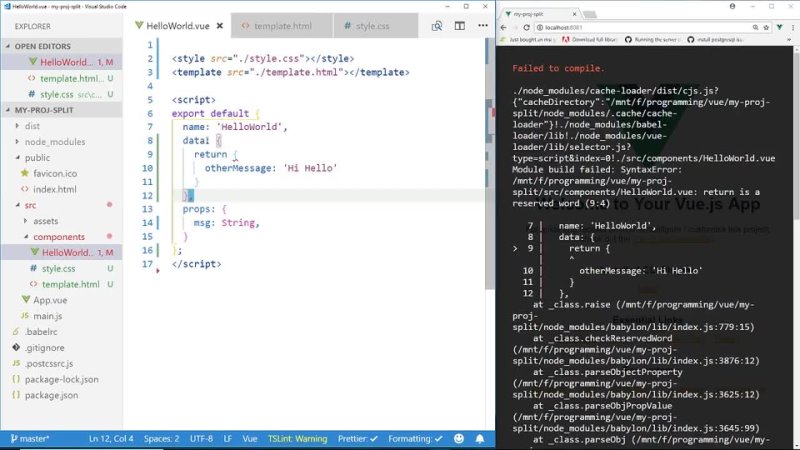Click line 12 in the code editor
Image resolution: width=800 pixels, height=450 pixels.
(327, 195)
